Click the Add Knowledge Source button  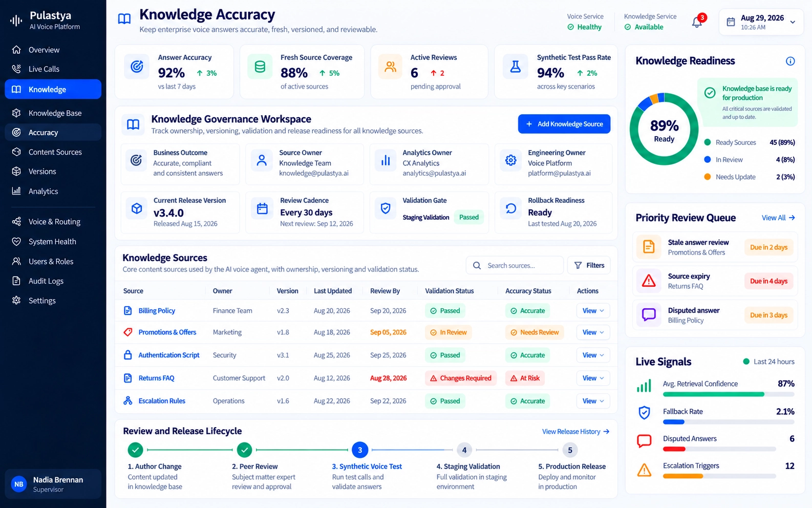pyautogui.click(x=564, y=124)
